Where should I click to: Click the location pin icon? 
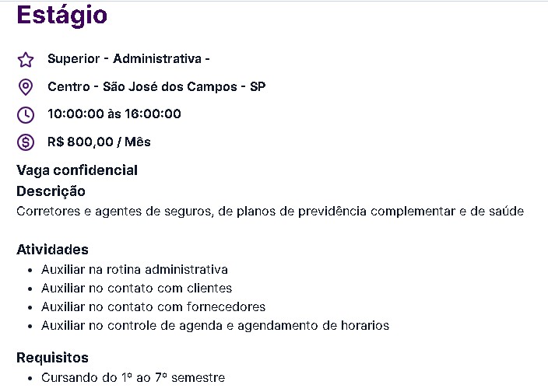pos(26,86)
